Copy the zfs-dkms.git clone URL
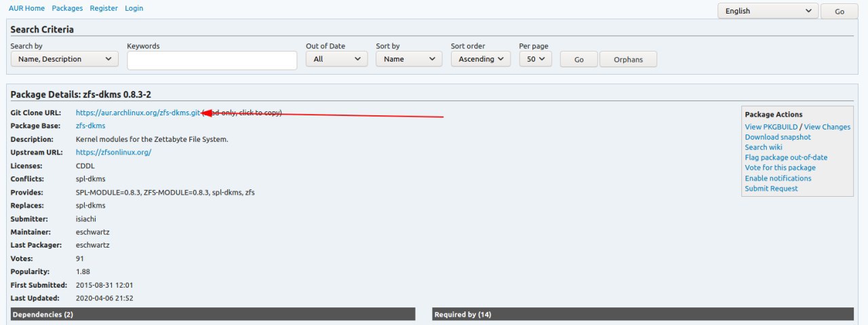 click(x=139, y=113)
